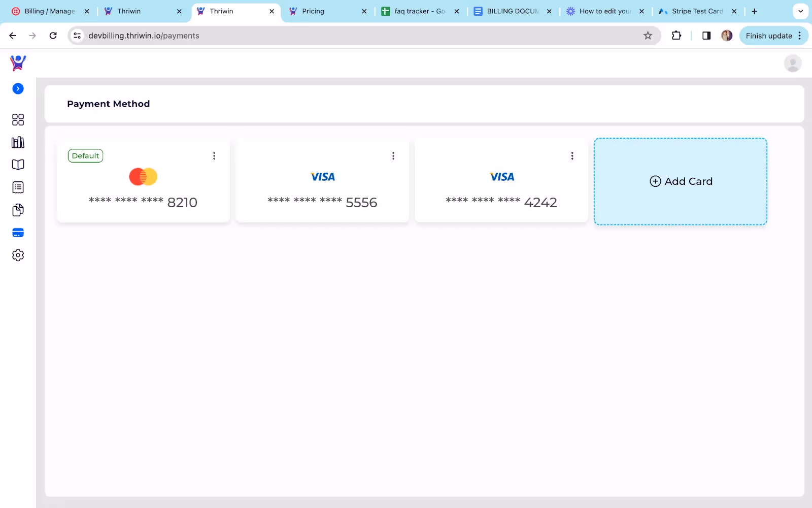Go forward in browser history

pos(32,36)
